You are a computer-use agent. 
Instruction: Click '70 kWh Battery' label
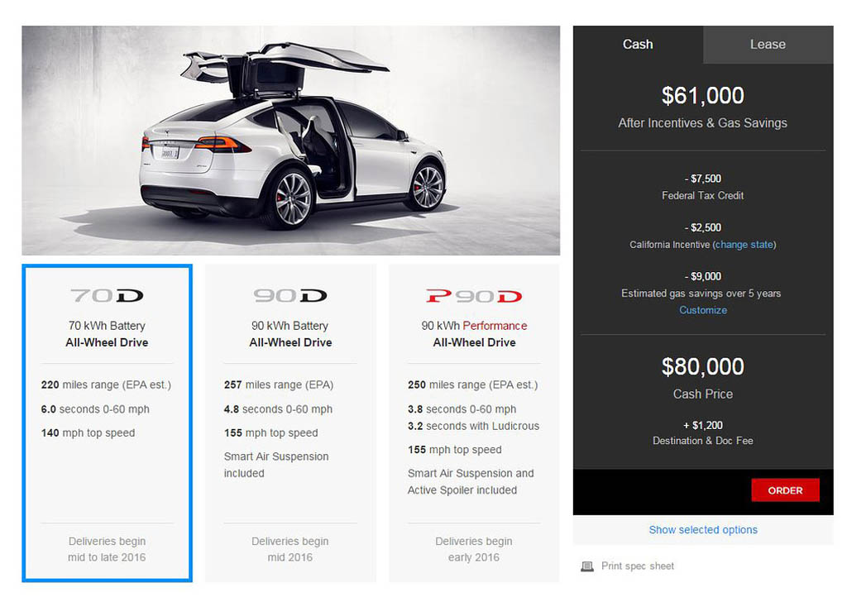click(x=107, y=326)
